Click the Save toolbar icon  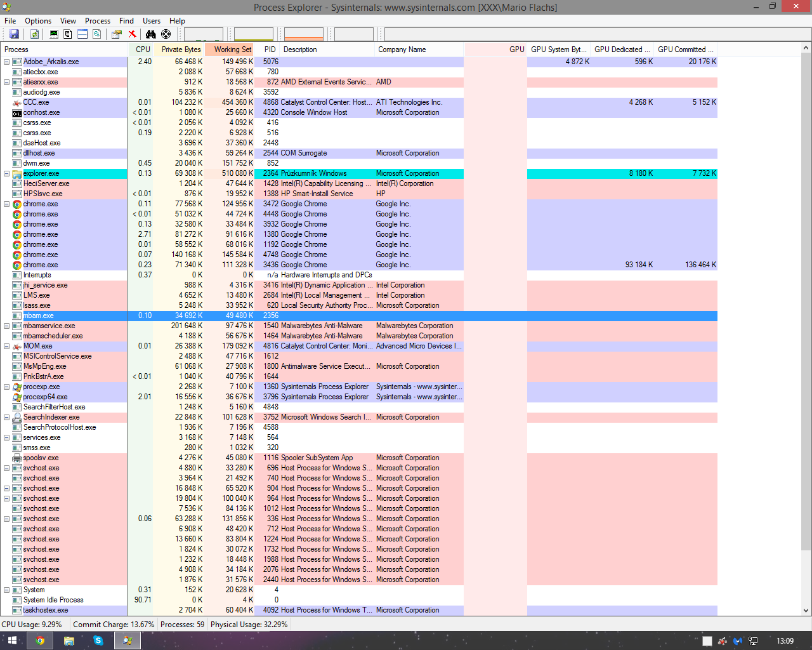pyautogui.click(x=14, y=34)
